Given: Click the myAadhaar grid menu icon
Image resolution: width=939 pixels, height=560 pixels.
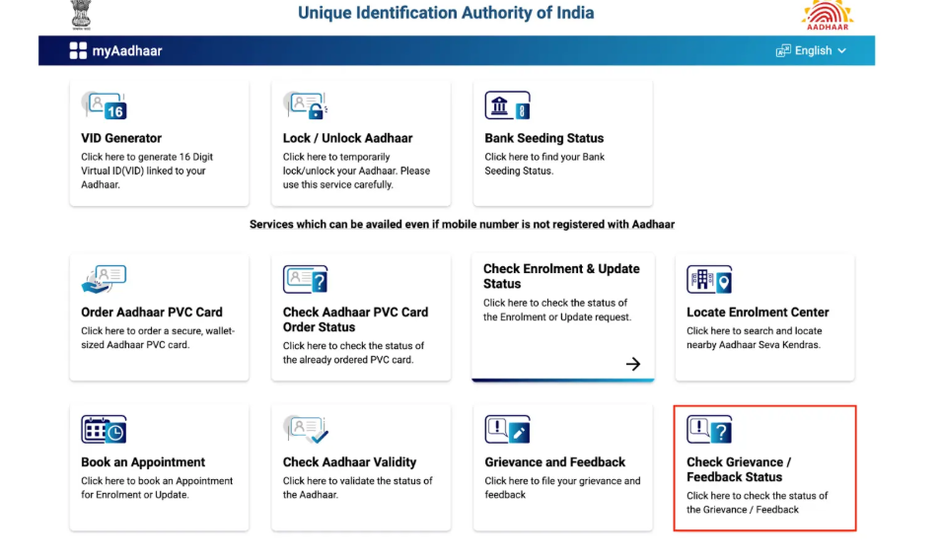Looking at the screenshot, I should click(x=78, y=51).
